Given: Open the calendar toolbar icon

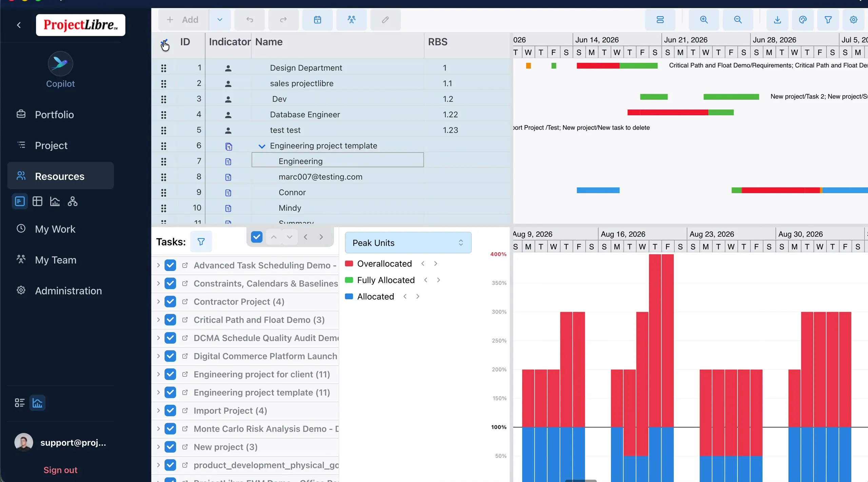Looking at the screenshot, I should click(x=317, y=20).
